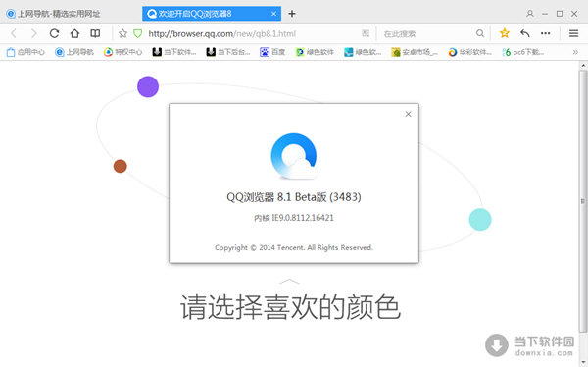
Task: Open the user account icon
Action: point(530,14)
